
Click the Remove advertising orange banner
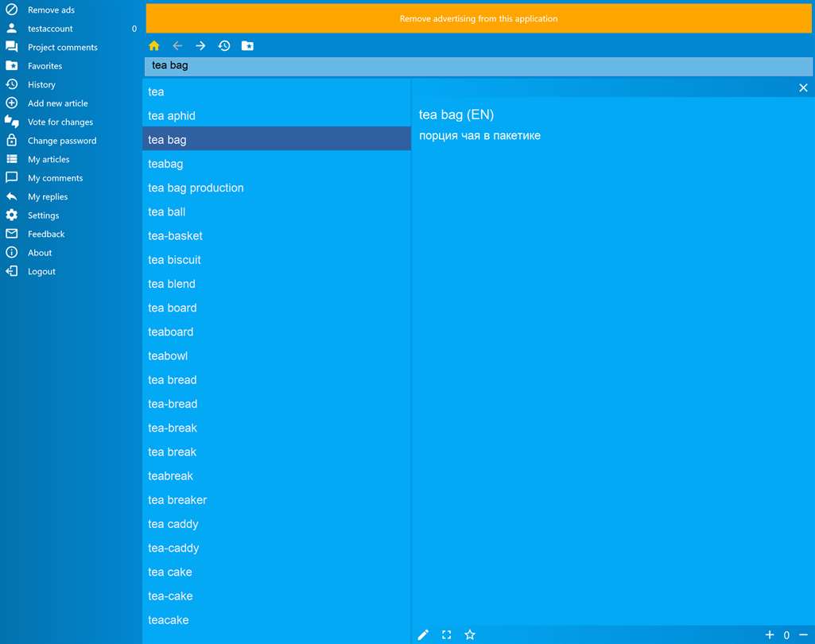point(479,19)
